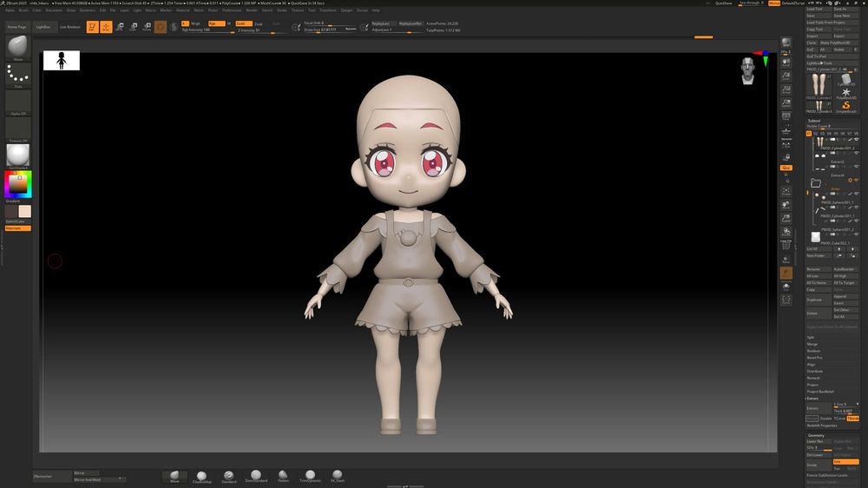Open the material sphere selector

(17, 155)
